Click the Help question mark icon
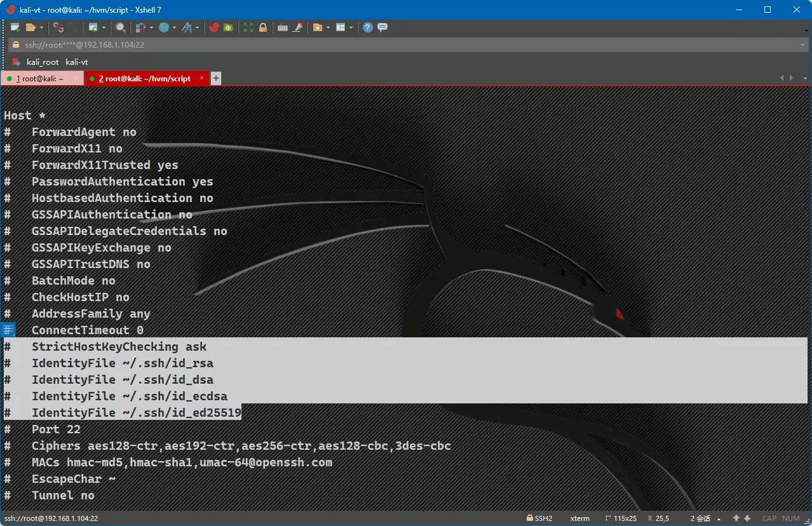 [x=368, y=27]
